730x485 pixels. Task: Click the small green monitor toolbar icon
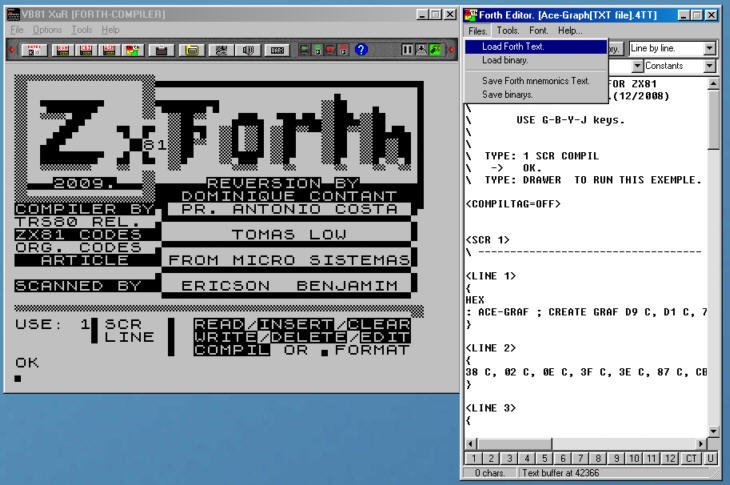point(304,50)
